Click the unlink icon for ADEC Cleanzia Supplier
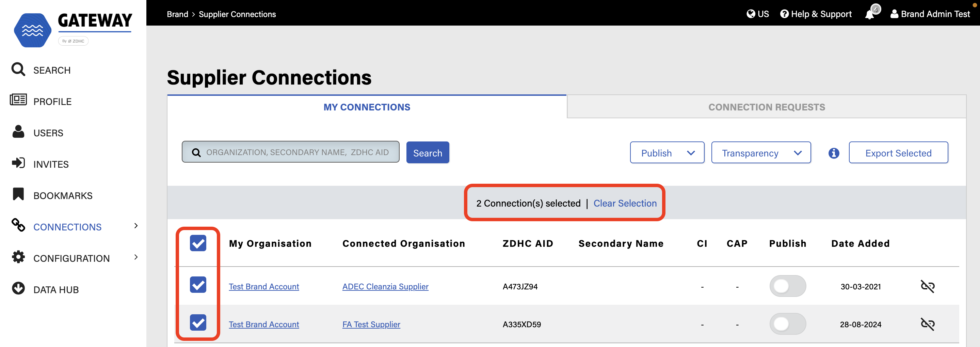The width and height of the screenshot is (980, 347). pyautogui.click(x=927, y=286)
